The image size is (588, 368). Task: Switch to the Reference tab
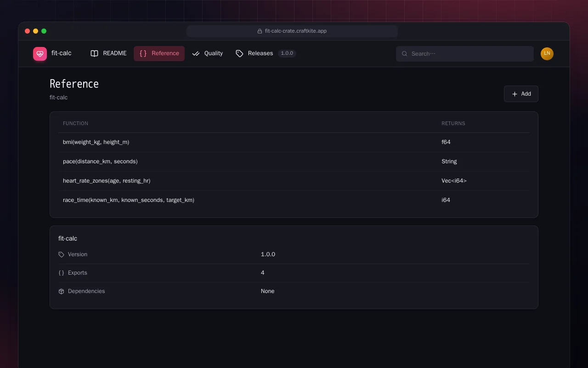pos(159,53)
